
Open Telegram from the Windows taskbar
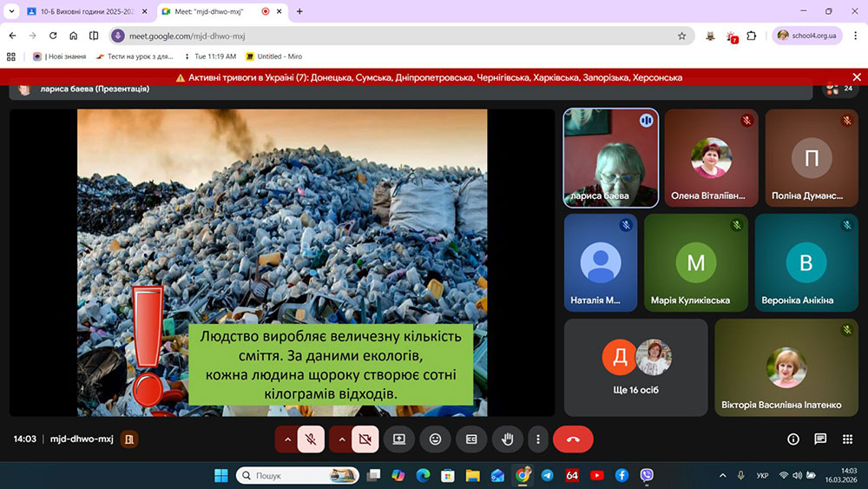tap(547, 475)
